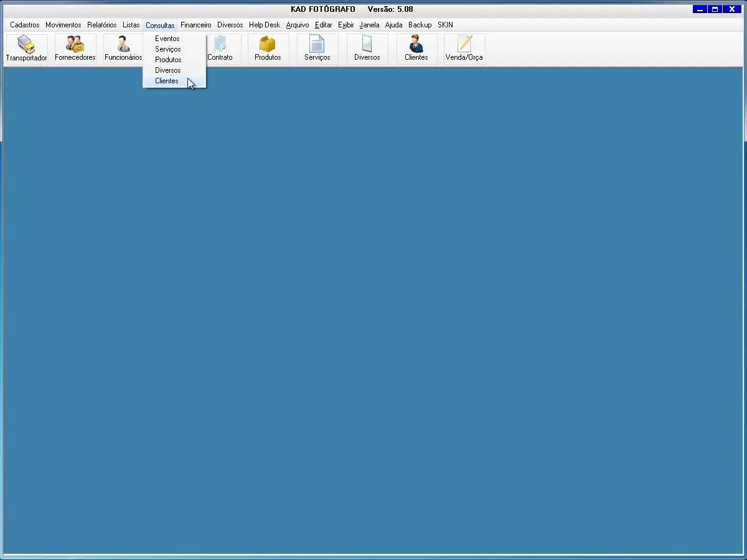The image size is (747, 560).
Task: Expand the Movimentos menu
Action: point(63,25)
